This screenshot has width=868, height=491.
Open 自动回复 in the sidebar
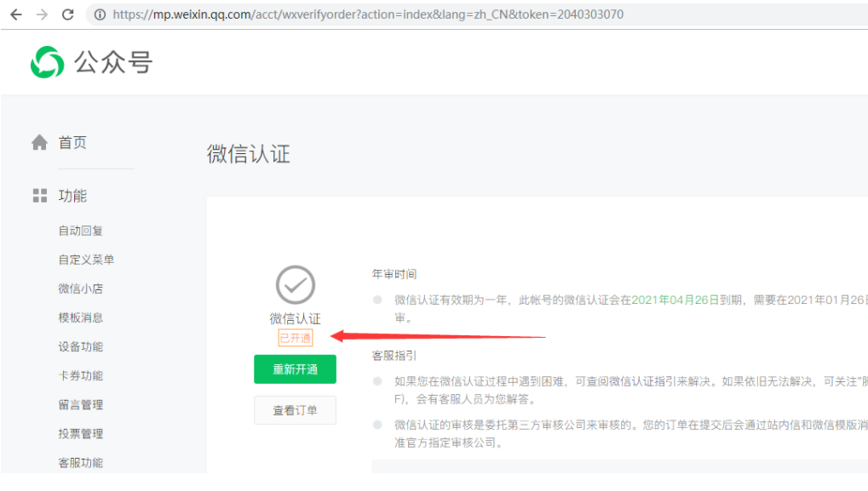point(80,231)
